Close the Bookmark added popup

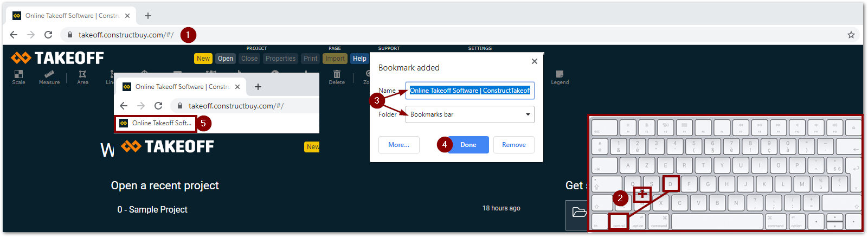click(x=535, y=61)
